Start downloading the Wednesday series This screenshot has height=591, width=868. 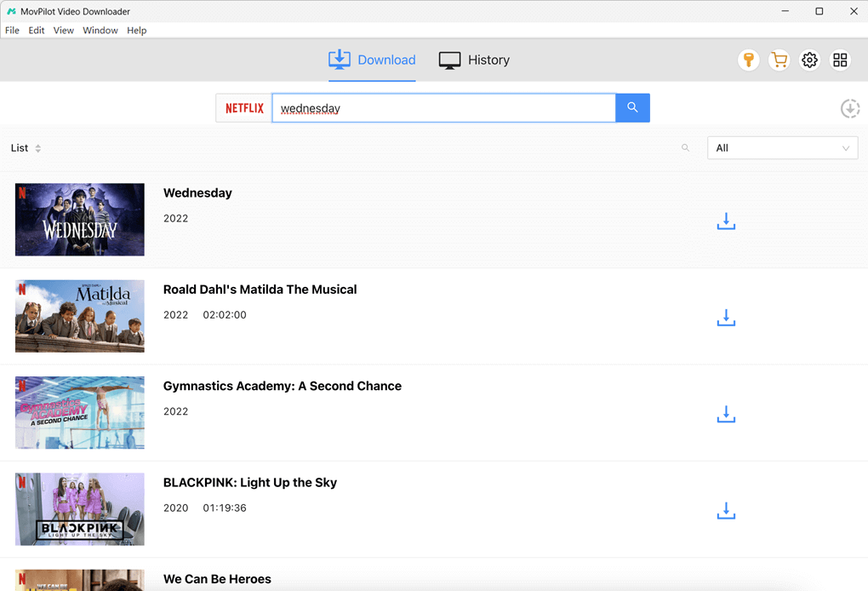point(726,221)
